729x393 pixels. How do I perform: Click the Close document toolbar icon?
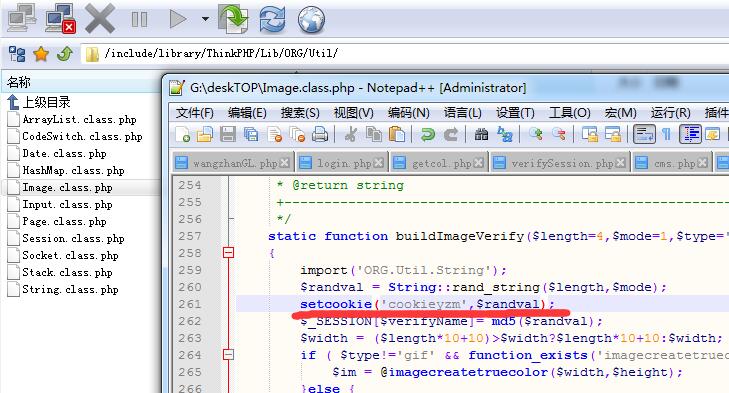point(274,134)
